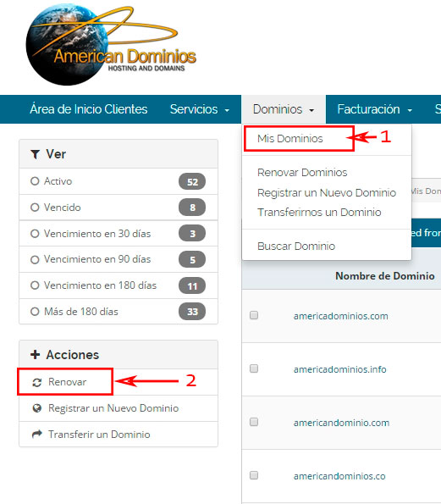Viewport: 441px width, 504px height.
Task: Check the box for americadominios.com
Action: pyautogui.click(x=254, y=315)
